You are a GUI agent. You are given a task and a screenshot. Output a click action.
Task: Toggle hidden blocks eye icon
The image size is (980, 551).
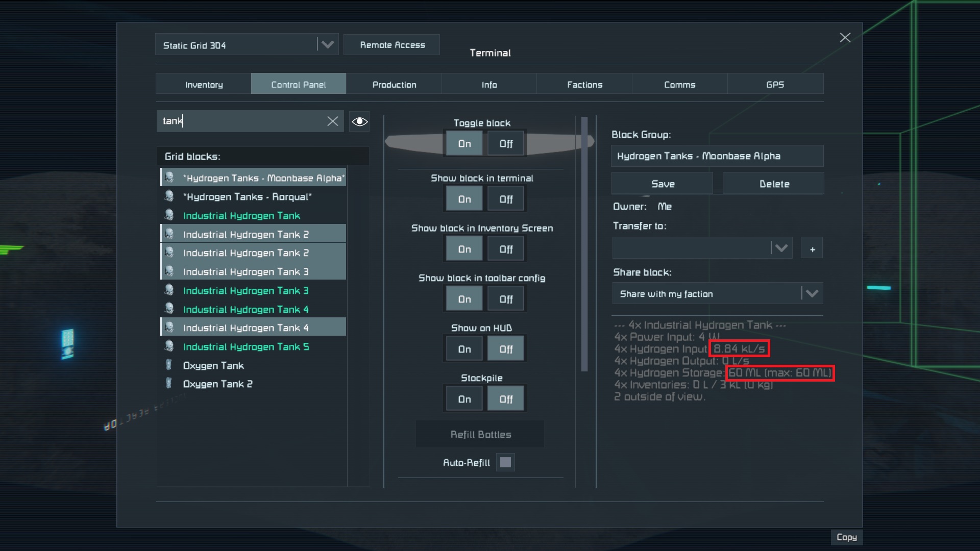(x=359, y=121)
